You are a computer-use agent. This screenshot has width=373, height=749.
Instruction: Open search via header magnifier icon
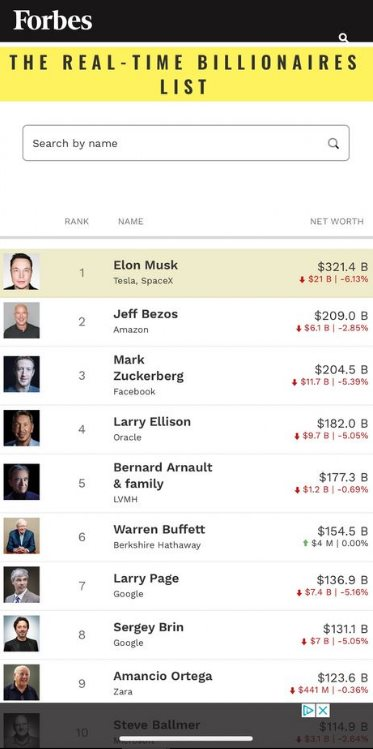(x=343, y=38)
